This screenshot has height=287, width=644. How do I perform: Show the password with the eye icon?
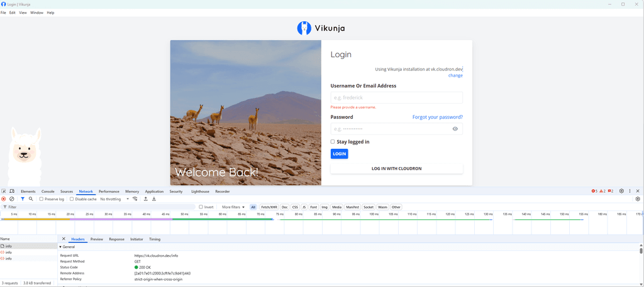pyautogui.click(x=455, y=129)
